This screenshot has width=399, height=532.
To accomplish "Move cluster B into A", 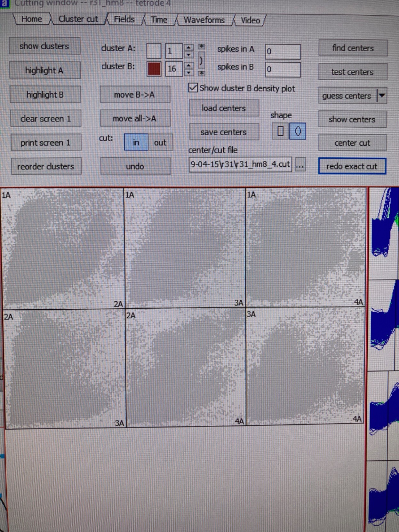I will tap(135, 95).
